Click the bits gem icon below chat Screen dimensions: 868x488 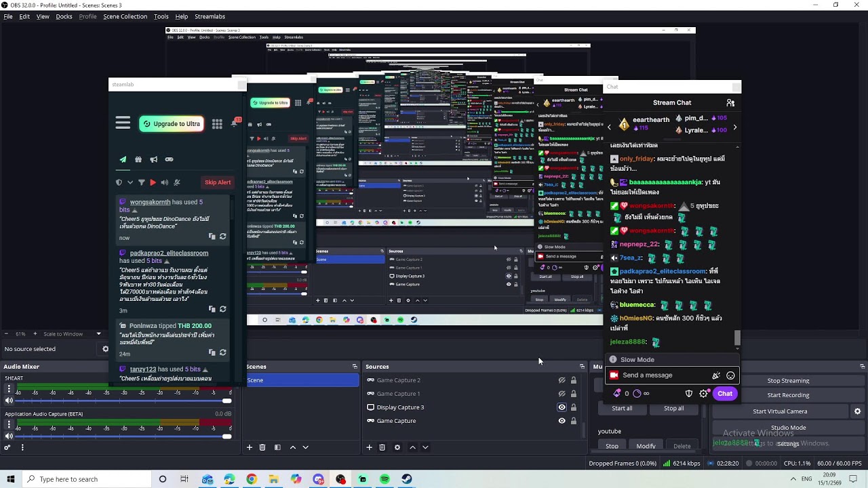pyautogui.click(x=617, y=393)
